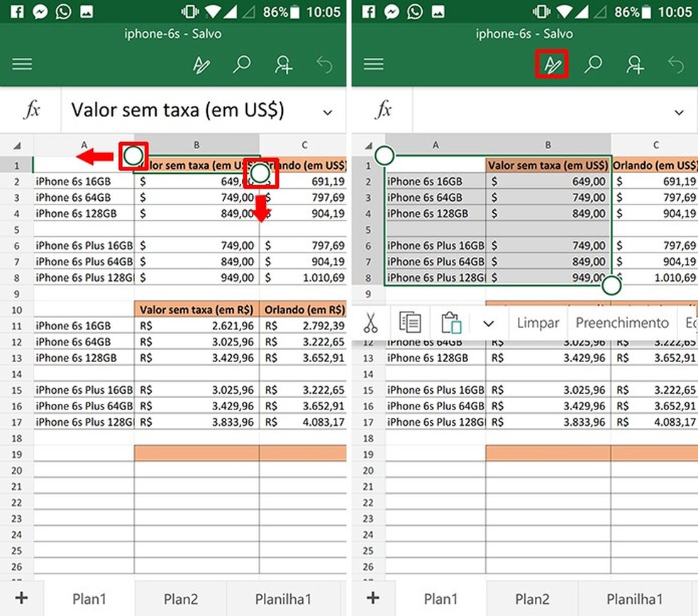
Task: Select row 10 by its row number
Action: pyautogui.click(x=17, y=309)
